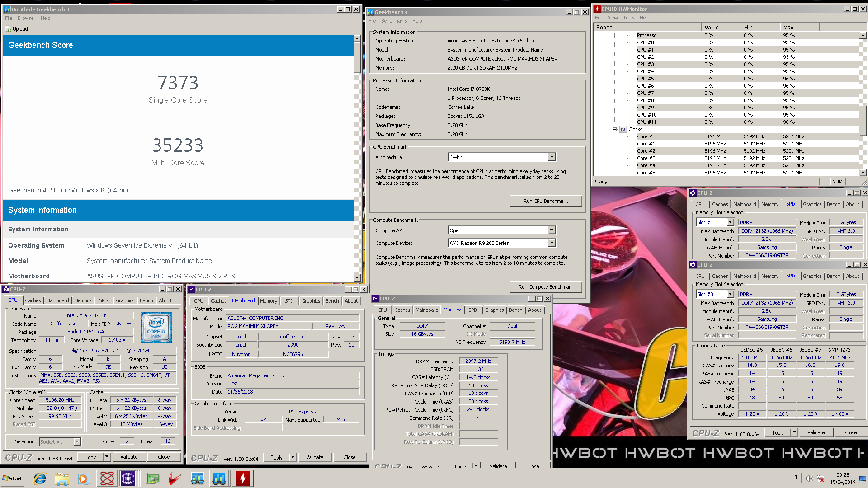Switch to SPD tab in CPU-Z Memory window

coord(473,310)
